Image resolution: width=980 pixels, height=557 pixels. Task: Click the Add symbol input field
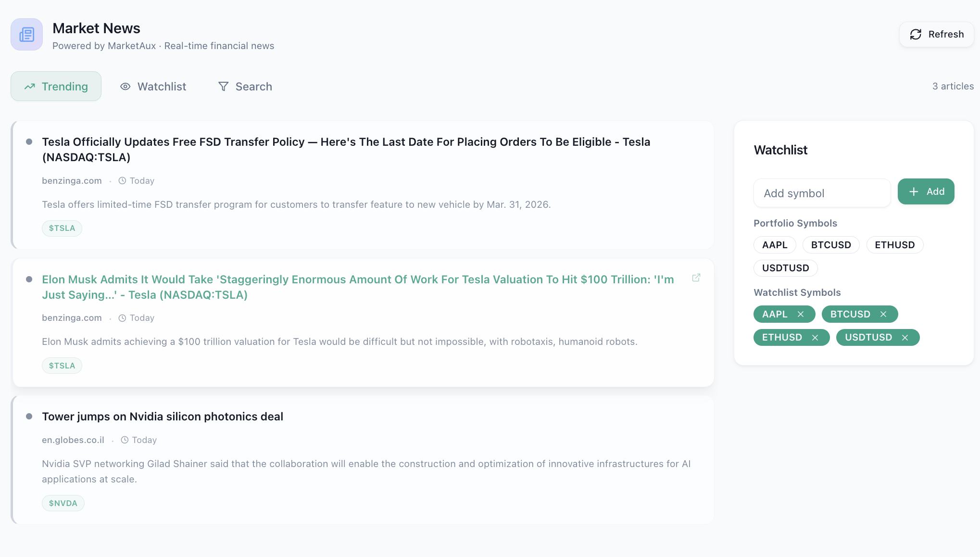click(822, 193)
